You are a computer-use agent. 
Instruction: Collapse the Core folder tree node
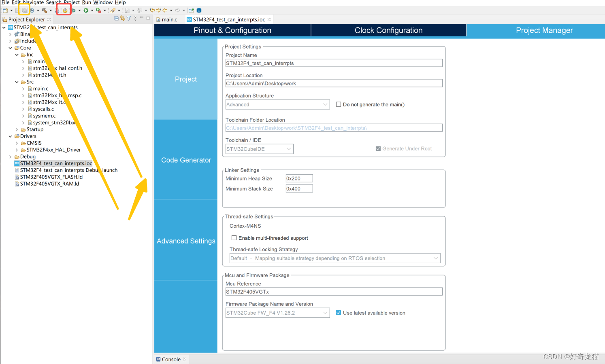(10, 48)
